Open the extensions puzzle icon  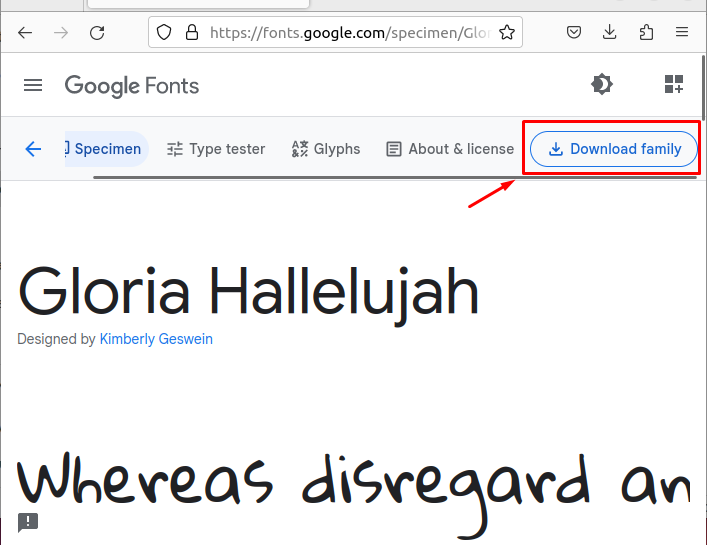point(646,32)
